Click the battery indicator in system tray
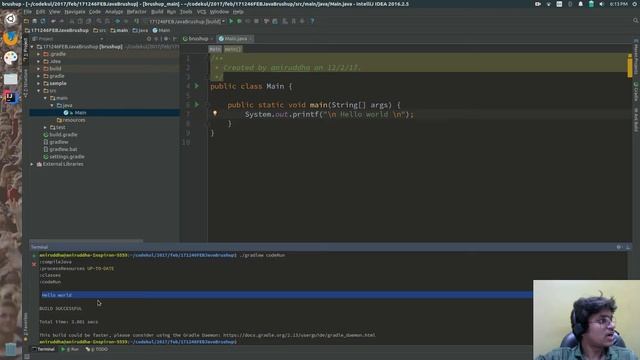Viewport: 640px width, 360px height. [x=591, y=4]
